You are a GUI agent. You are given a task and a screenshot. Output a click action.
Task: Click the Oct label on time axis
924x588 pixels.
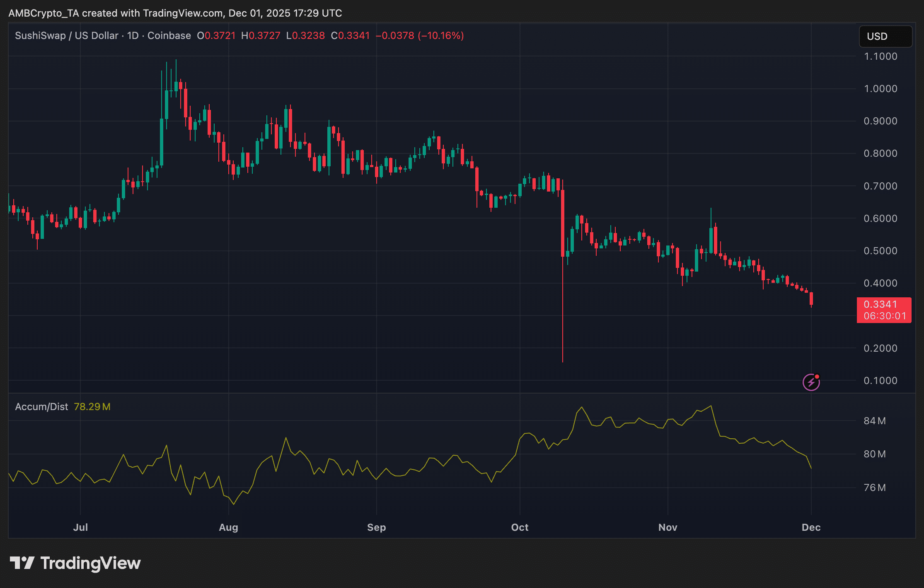[x=520, y=527]
